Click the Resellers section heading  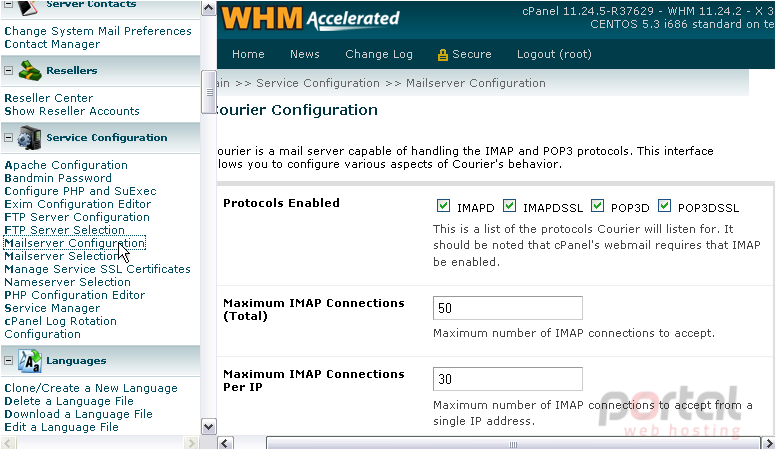click(x=71, y=70)
